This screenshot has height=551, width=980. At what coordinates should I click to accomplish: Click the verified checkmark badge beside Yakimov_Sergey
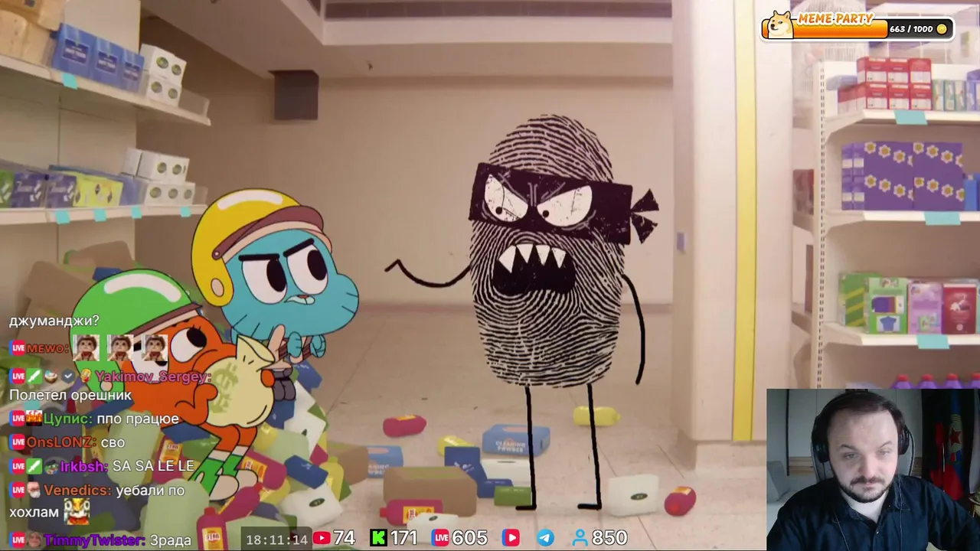(68, 377)
